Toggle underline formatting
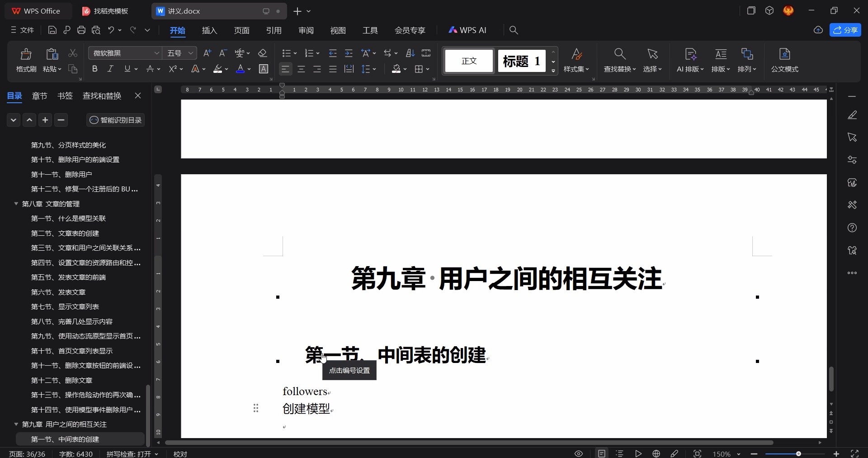 coord(127,69)
